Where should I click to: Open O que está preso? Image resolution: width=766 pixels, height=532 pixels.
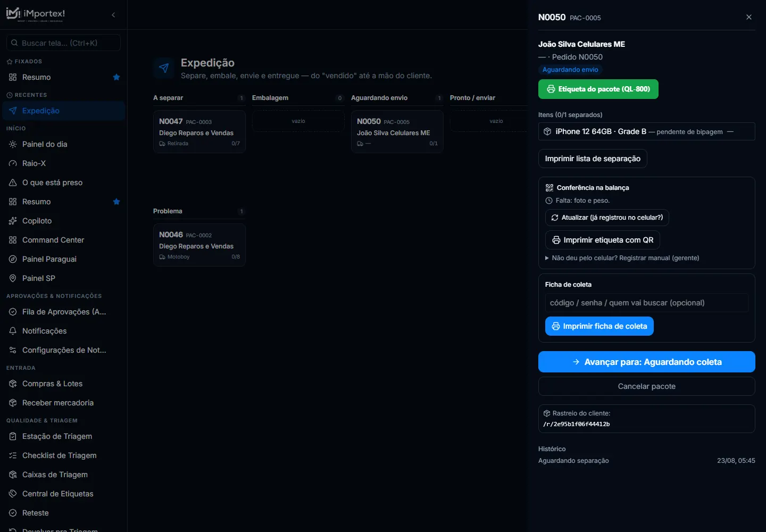64,182
